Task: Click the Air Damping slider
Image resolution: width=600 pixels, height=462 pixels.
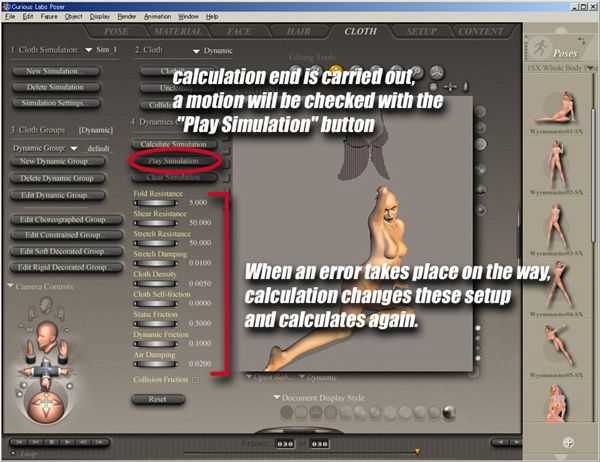Action: (155, 364)
